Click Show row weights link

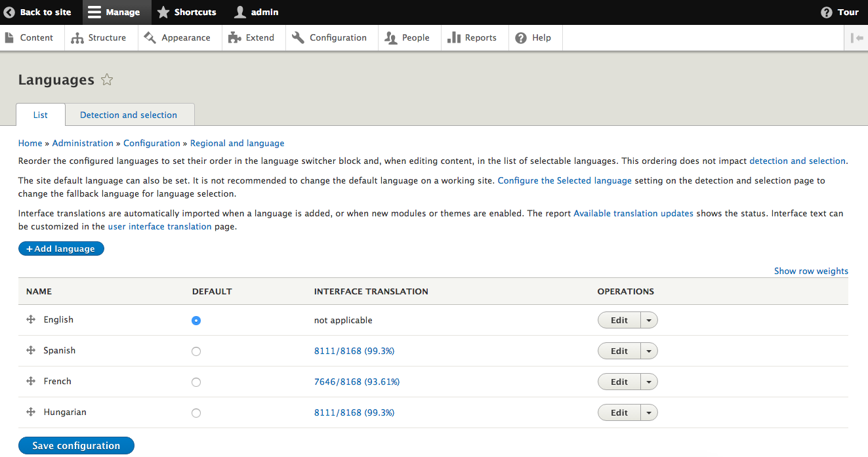pos(811,271)
